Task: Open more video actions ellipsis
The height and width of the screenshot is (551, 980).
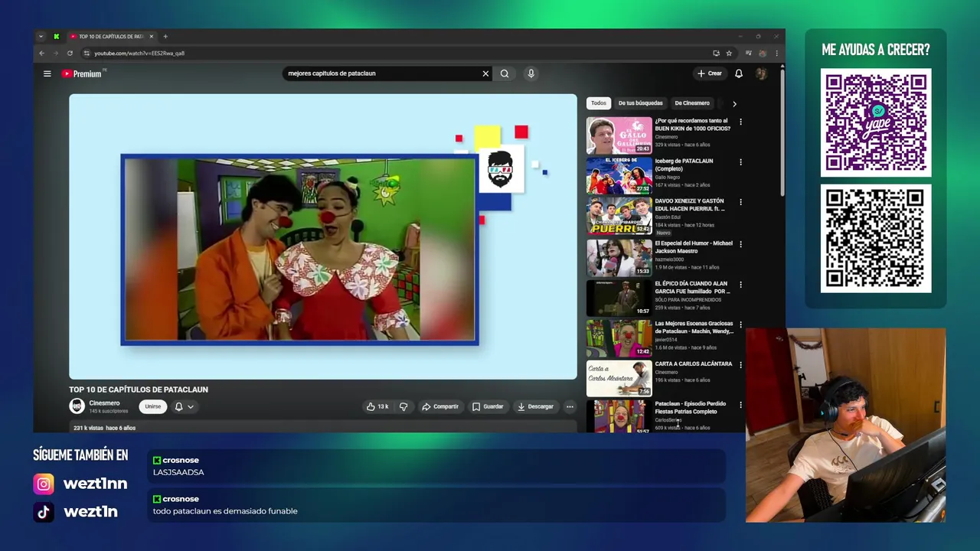Action: click(570, 406)
